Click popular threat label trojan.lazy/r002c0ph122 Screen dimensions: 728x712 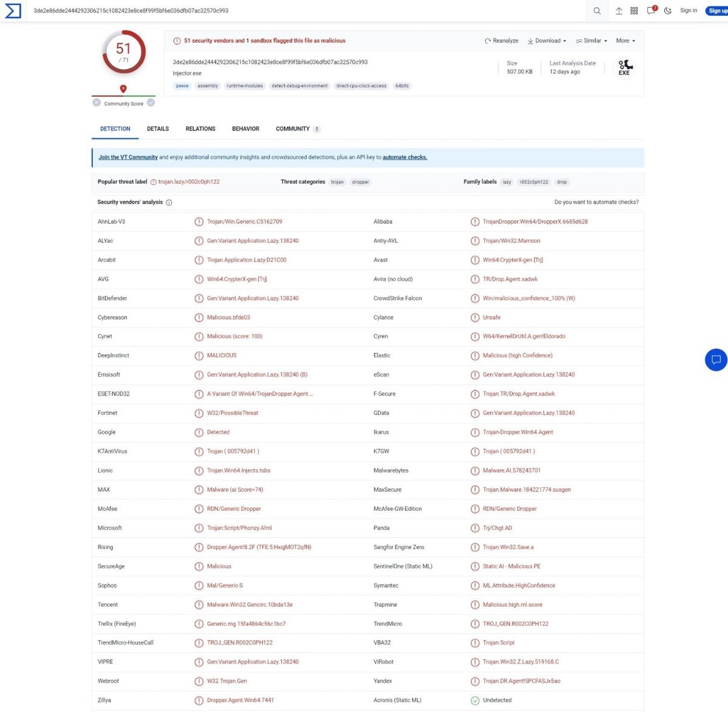coord(189,182)
